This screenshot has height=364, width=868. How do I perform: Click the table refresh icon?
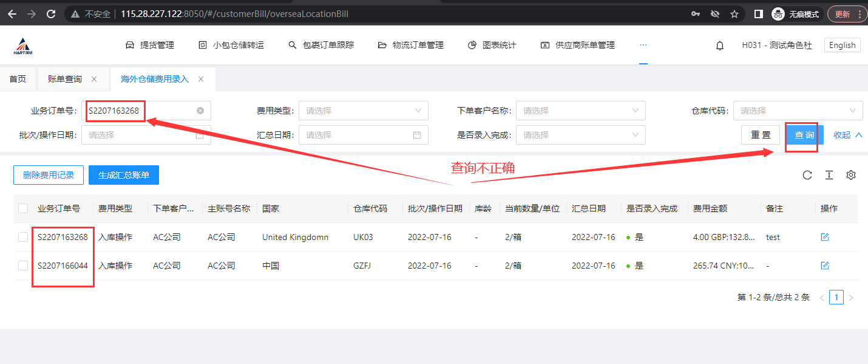(807, 175)
